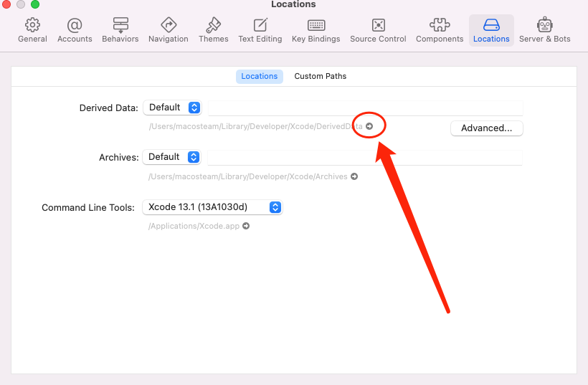Open the Archives Default dropdown
This screenshot has height=385, width=588.
point(172,157)
